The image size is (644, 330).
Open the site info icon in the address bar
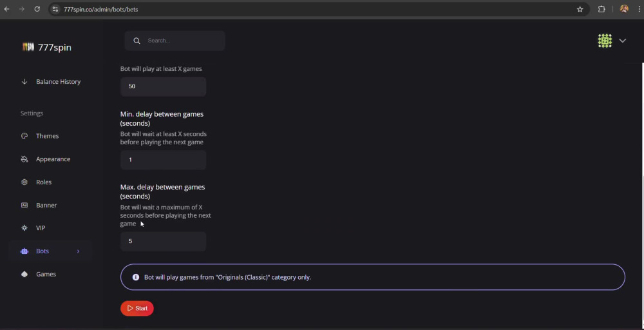[x=55, y=9]
